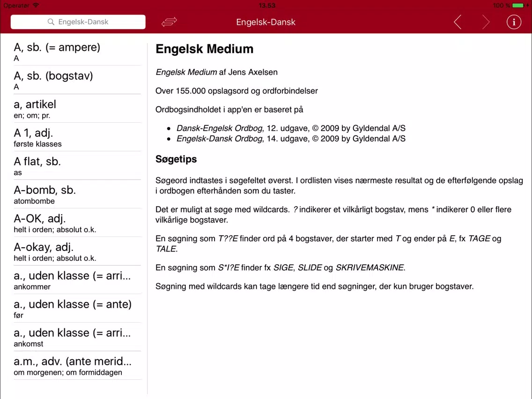
Task: Tap the 'Engelsk Medium' heading
Action: tap(204, 49)
